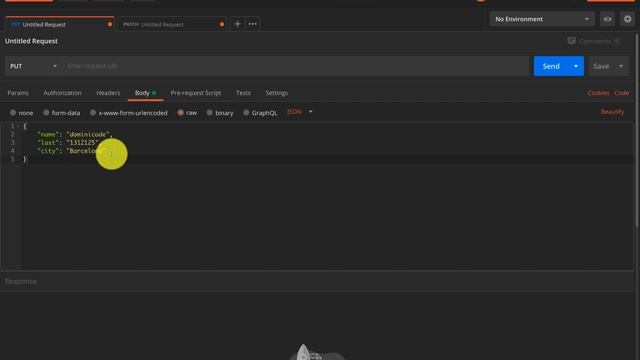Screen dimensions: 640x360
Task: Open the Headers tab
Action: pos(108,93)
